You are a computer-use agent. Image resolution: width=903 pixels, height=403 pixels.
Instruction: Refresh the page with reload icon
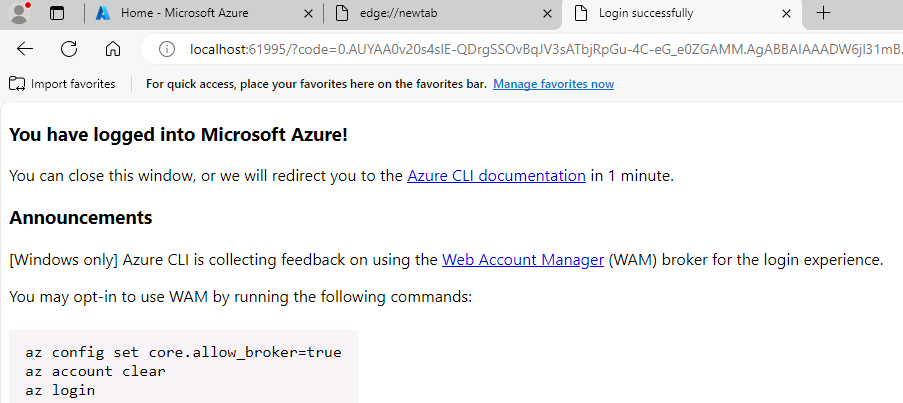(69, 49)
